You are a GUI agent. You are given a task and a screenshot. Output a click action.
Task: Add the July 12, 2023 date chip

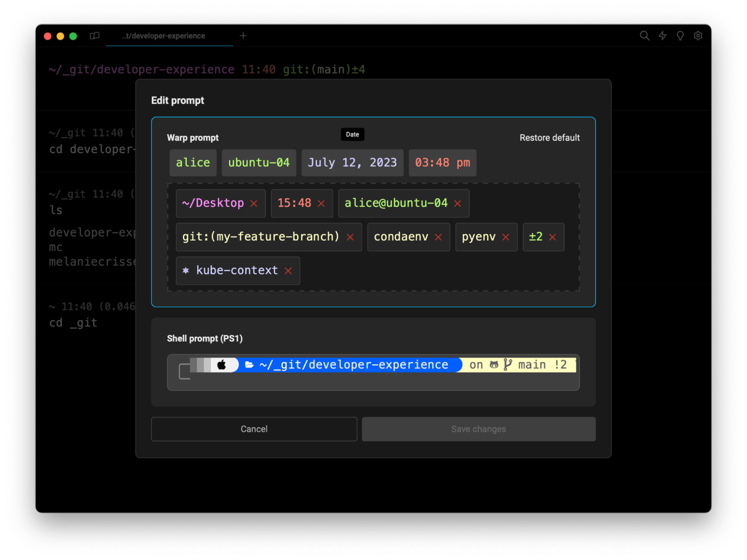pos(352,163)
